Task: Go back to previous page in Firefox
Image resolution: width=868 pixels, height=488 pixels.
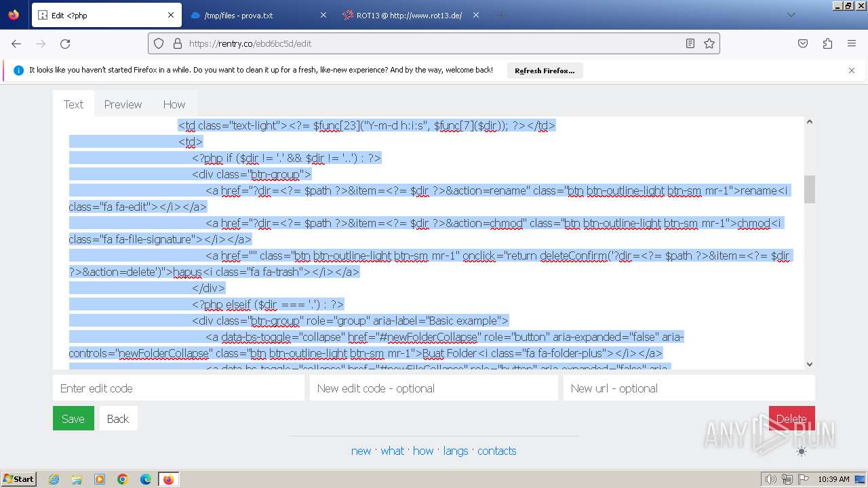Action: (x=16, y=43)
